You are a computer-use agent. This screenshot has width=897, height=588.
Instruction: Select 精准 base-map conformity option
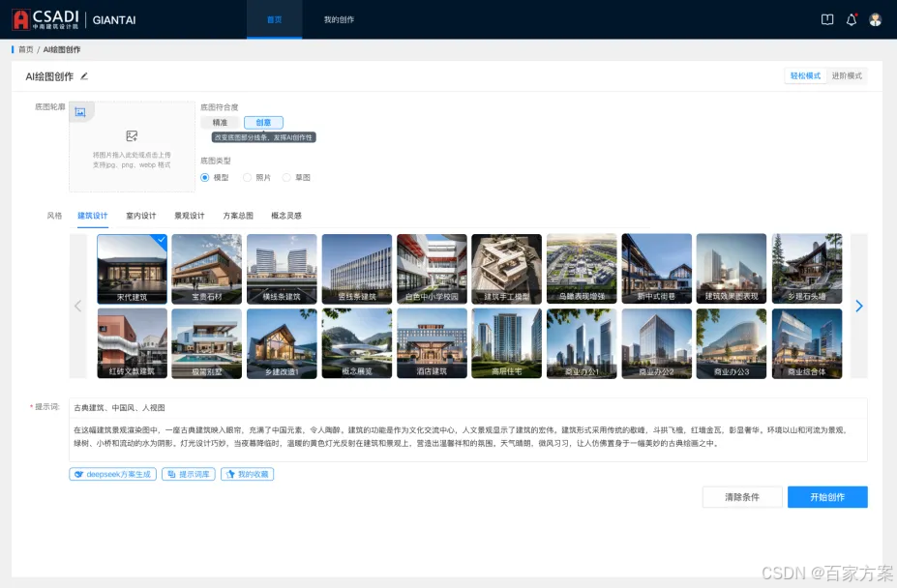click(x=221, y=123)
